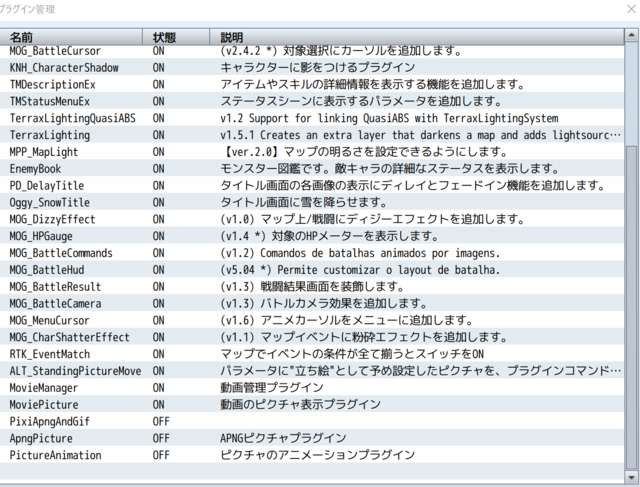
Task: Select the MOG_BattleCamera plugin
Action: (x=55, y=304)
